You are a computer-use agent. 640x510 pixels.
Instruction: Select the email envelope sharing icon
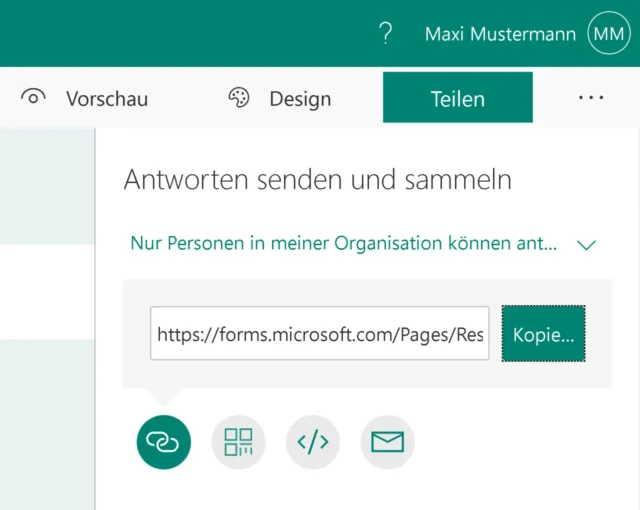coord(387,441)
